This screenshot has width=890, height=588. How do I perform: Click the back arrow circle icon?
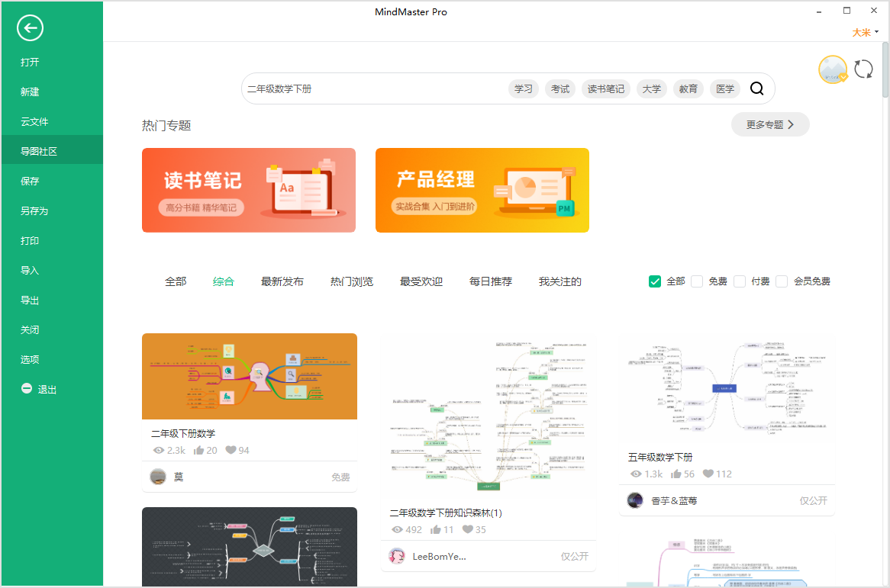(30, 27)
